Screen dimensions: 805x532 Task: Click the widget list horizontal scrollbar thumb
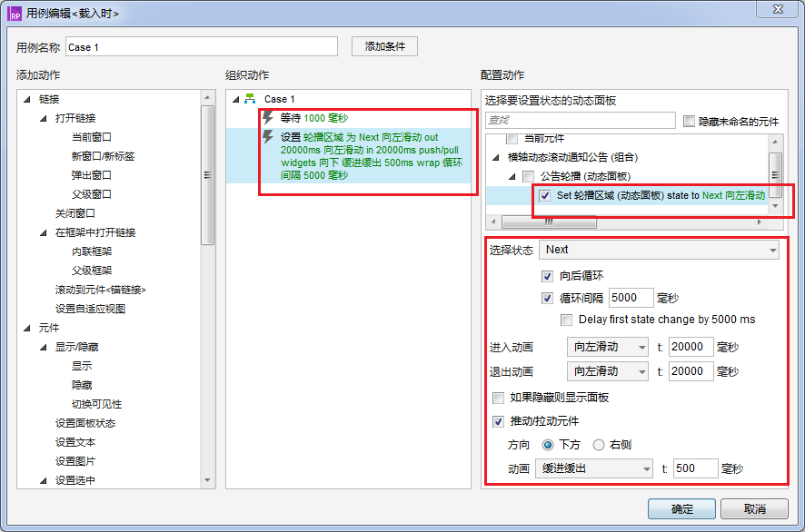(549, 222)
